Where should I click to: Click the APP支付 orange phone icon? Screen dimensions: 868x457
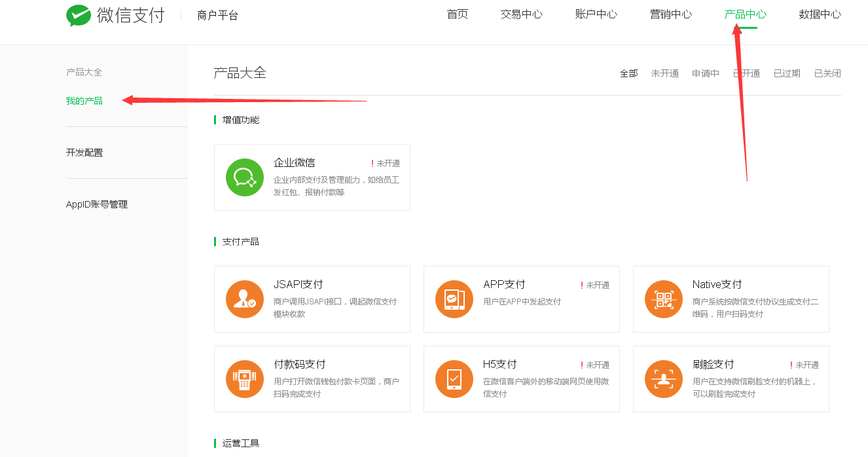click(x=454, y=299)
